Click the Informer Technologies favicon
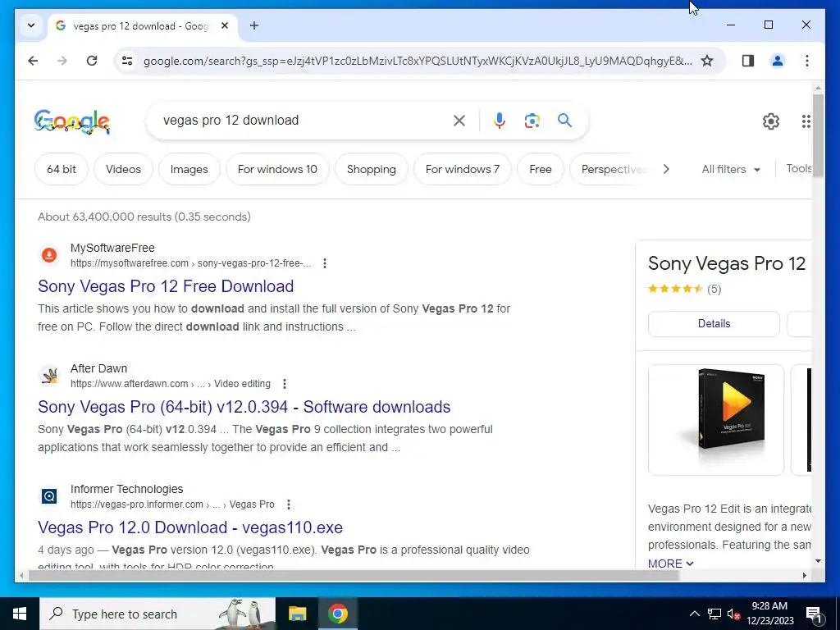 pyautogui.click(x=49, y=496)
